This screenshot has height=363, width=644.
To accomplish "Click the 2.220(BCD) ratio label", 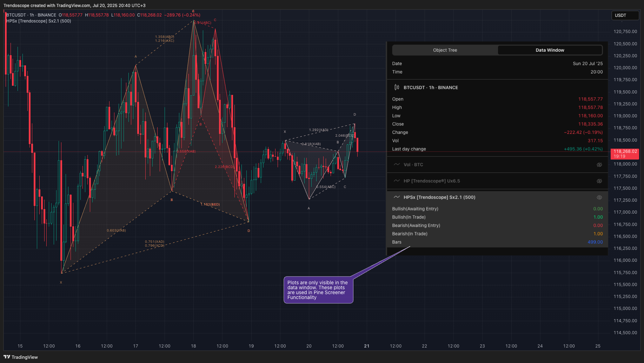I will (x=224, y=167).
